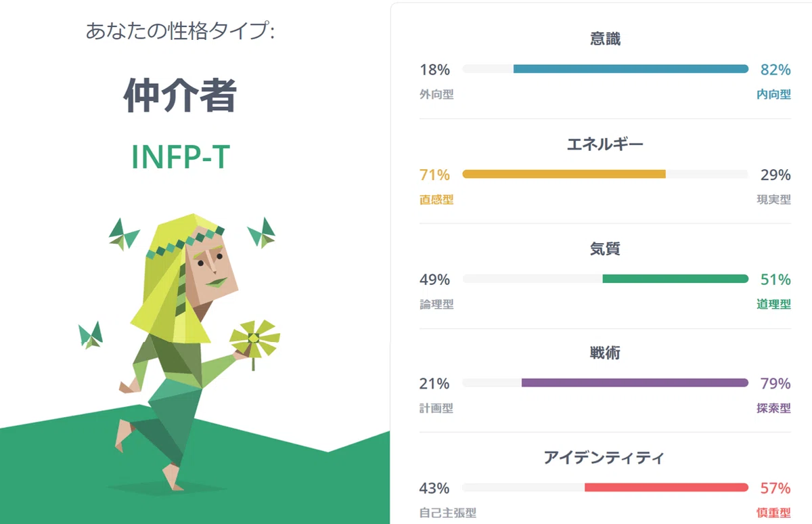Viewport: 812px width, 524px height.
Task: Click the 探索型 label
Action: [773, 409]
